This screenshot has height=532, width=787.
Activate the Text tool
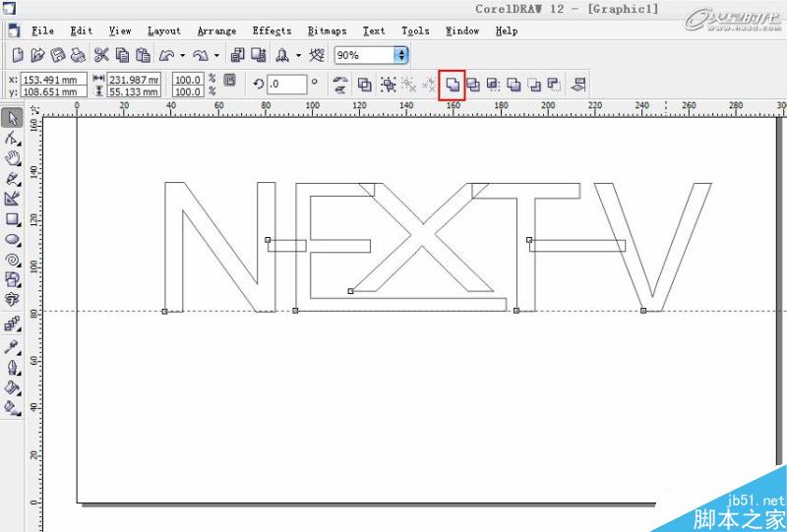[12, 300]
